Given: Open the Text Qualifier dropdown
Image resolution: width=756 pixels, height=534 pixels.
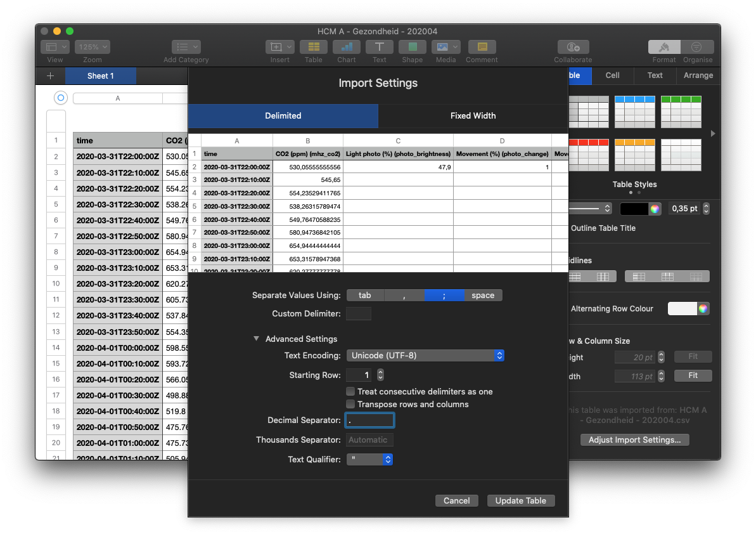Looking at the screenshot, I should [x=370, y=460].
